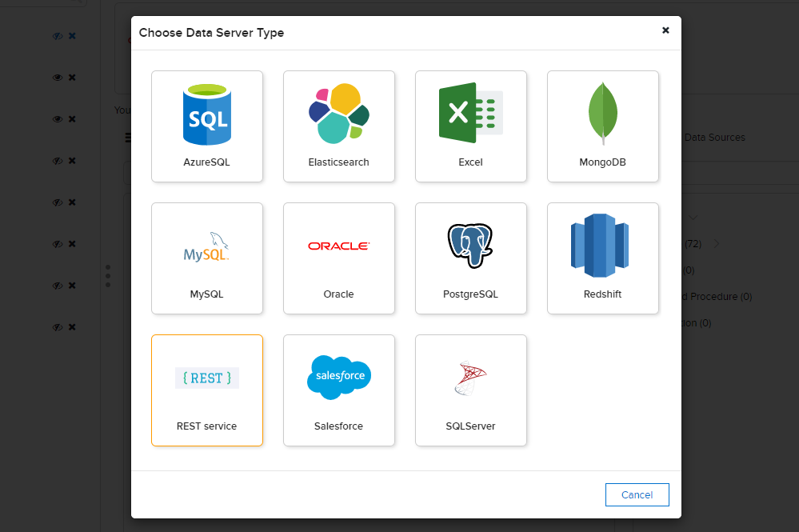799x532 pixels.
Task: Choose the Elasticsearch server card
Action: coord(339,126)
